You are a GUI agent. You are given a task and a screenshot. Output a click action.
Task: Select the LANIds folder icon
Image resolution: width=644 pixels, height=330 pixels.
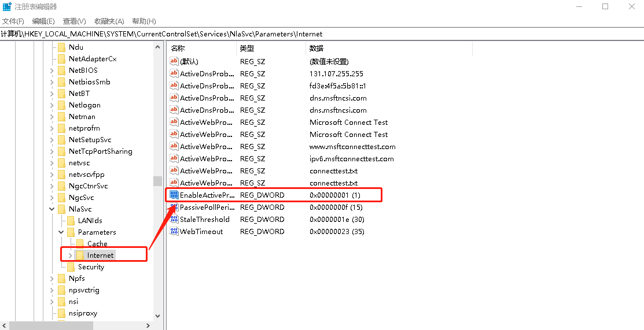click(71, 220)
